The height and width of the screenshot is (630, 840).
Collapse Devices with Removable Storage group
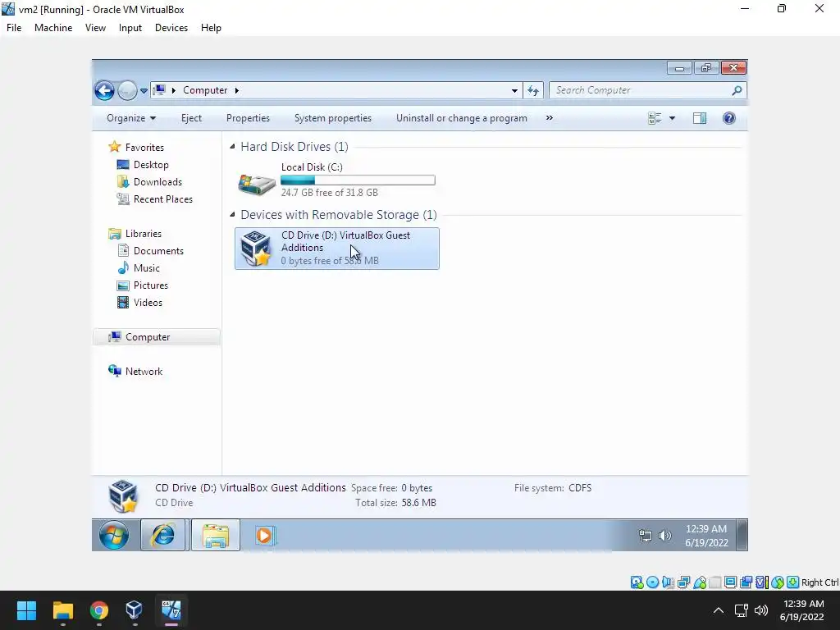232,214
